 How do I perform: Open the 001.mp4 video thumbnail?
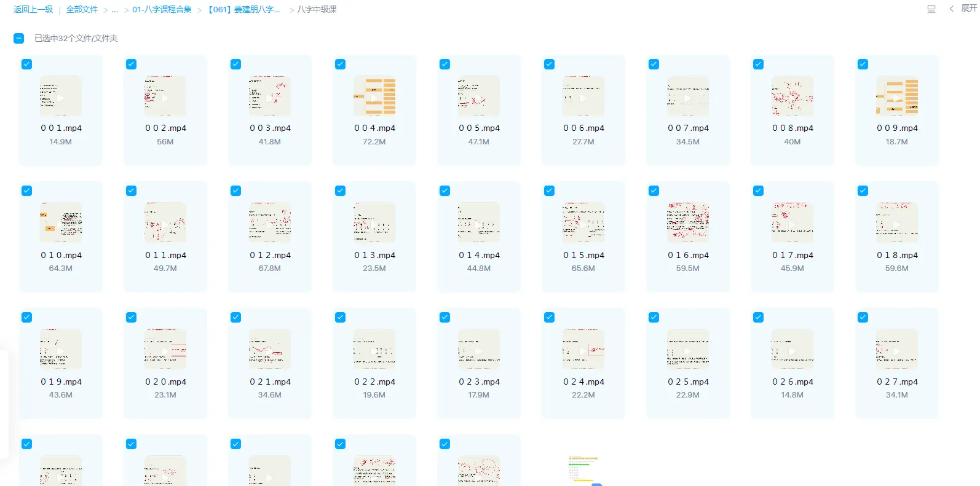pyautogui.click(x=61, y=96)
